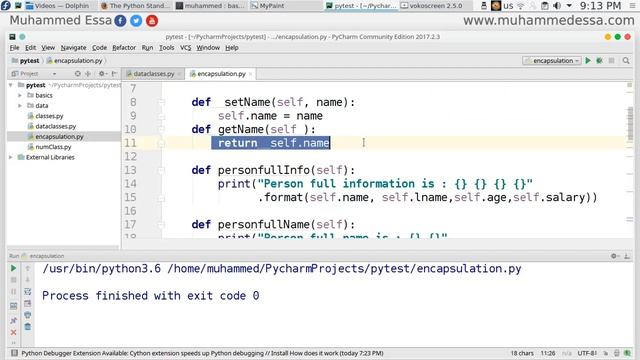Open the Refactor menu

pos(124,48)
